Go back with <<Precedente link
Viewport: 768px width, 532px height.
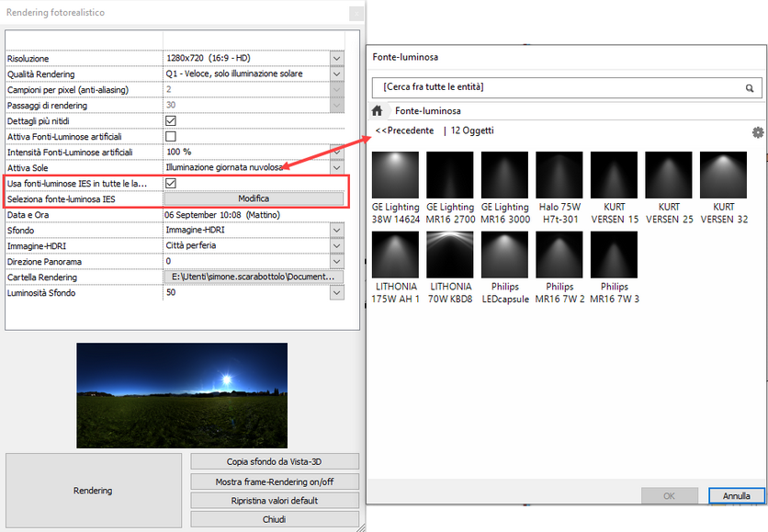(404, 130)
